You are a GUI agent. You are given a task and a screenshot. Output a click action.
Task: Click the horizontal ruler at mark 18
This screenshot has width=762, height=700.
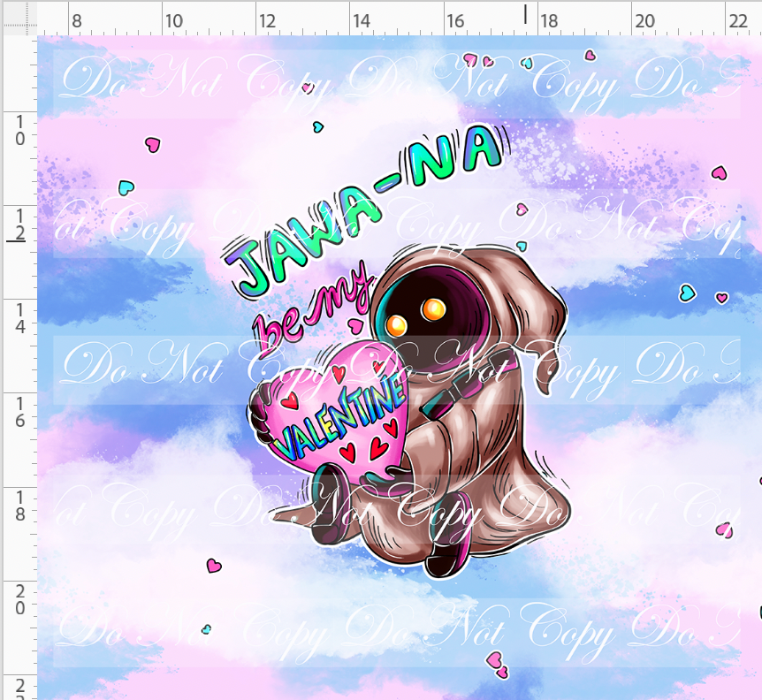[x=549, y=21]
